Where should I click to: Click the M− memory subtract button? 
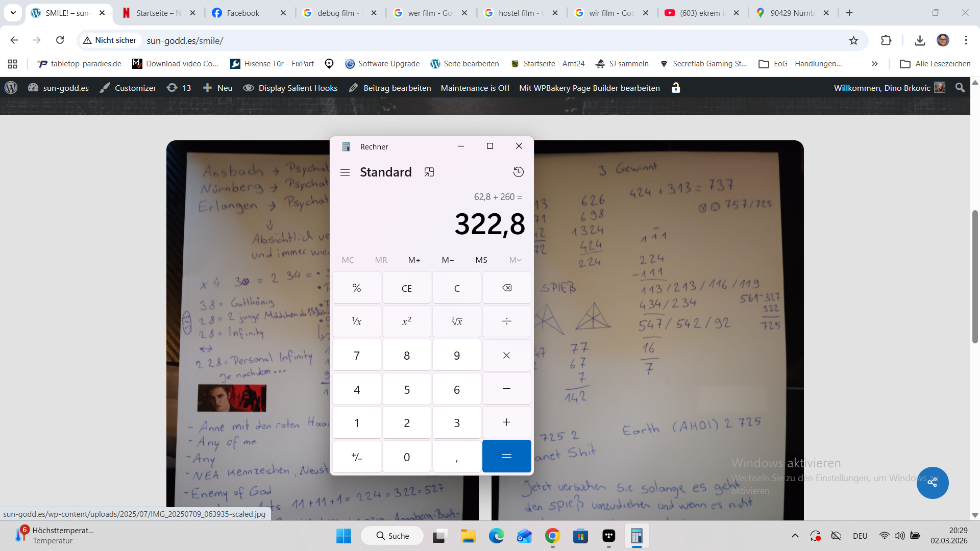[448, 260]
